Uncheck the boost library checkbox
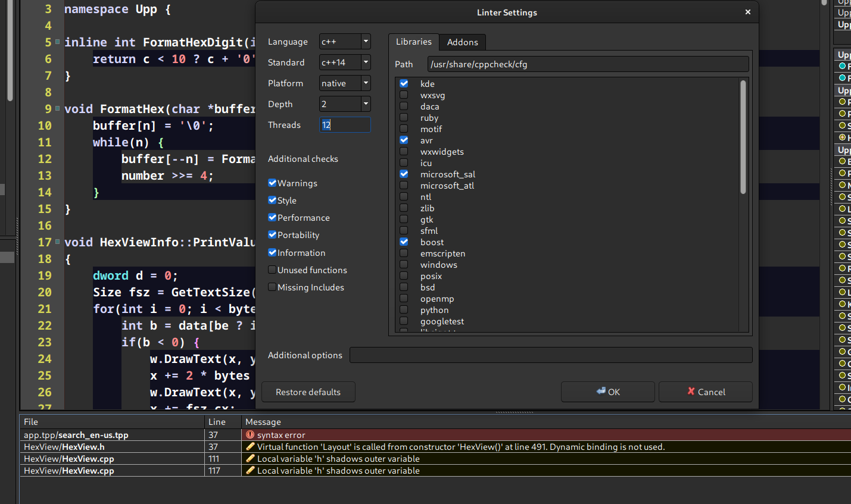 pyautogui.click(x=404, y=242)
